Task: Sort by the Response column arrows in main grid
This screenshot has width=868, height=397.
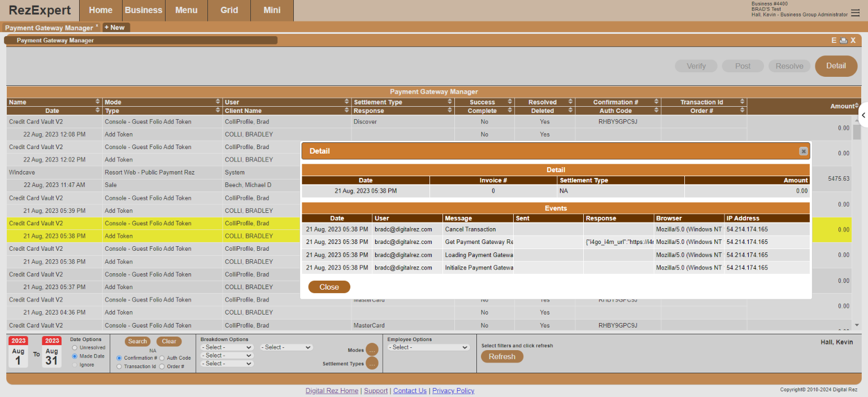Action: [450, 111]
